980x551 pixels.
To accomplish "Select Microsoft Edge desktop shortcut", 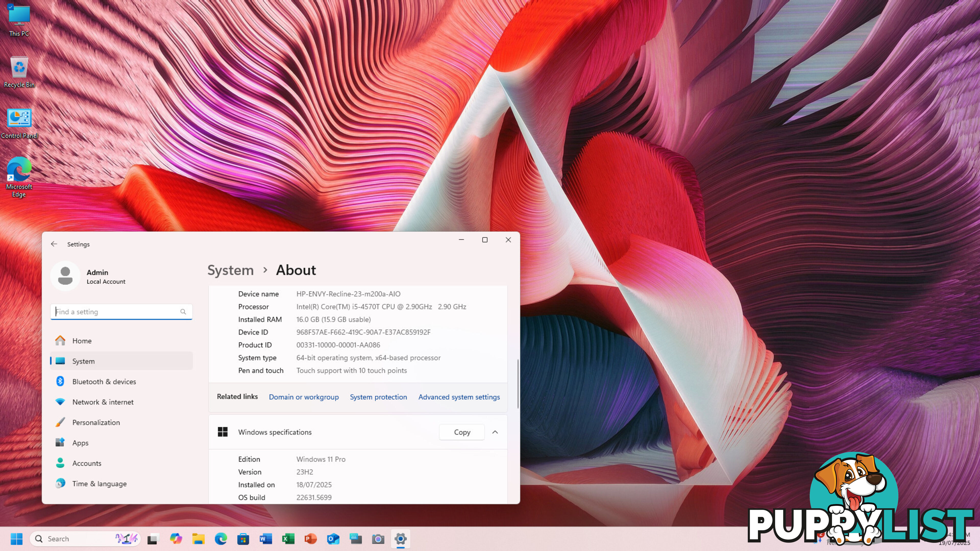I will click(19, 177).
